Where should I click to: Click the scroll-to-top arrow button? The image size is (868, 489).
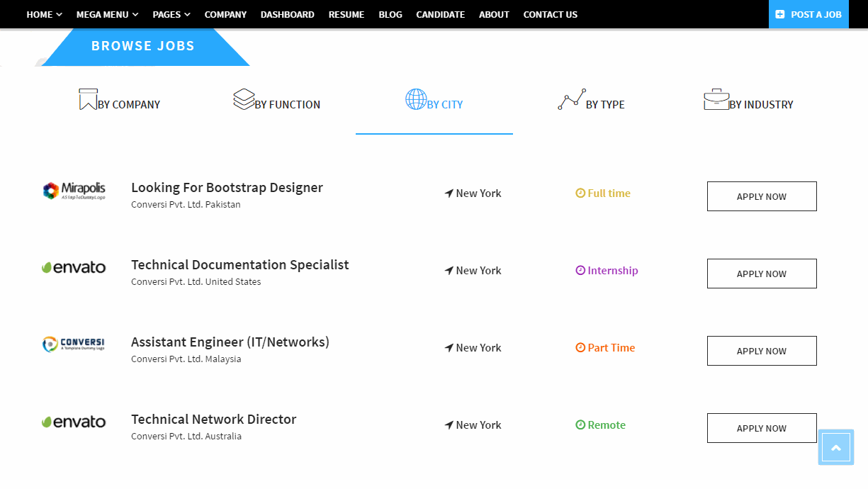pos(836,447)
